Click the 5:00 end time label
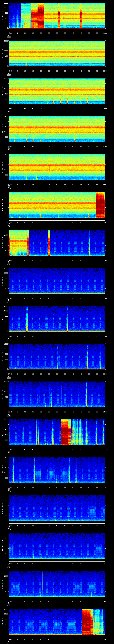This screenshot has width=114, height=644. coord(105,639)
